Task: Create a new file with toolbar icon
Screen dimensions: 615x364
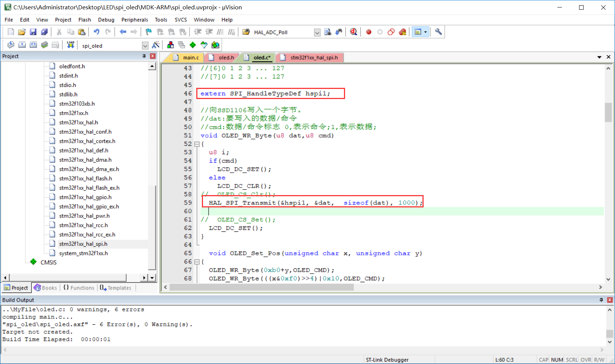Action: 11,32
